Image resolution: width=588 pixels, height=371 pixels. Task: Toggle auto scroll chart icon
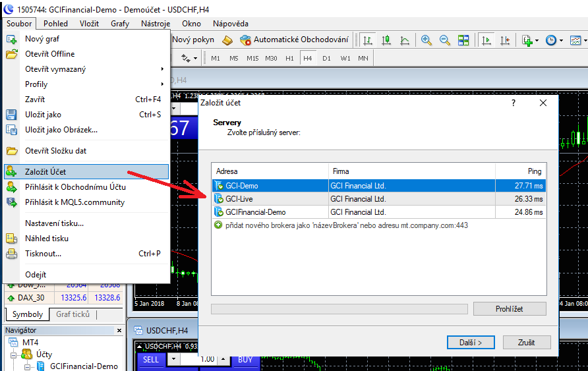(486, 40)
